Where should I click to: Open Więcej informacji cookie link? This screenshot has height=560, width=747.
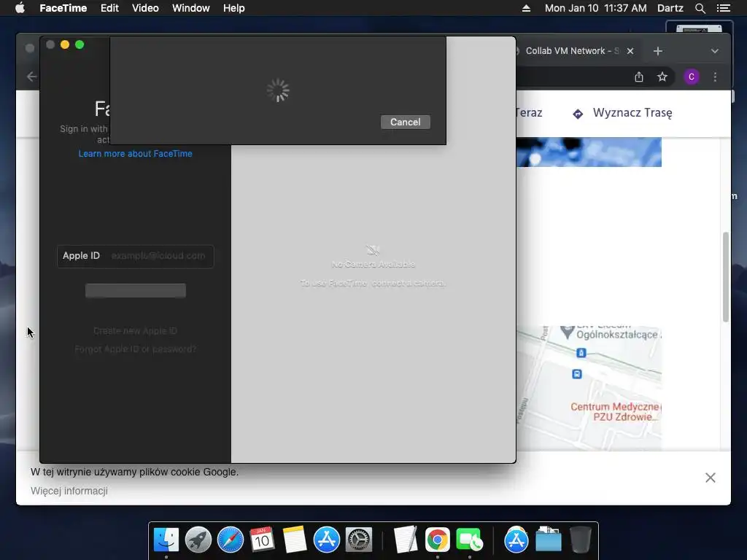click(x=69, y=491)
